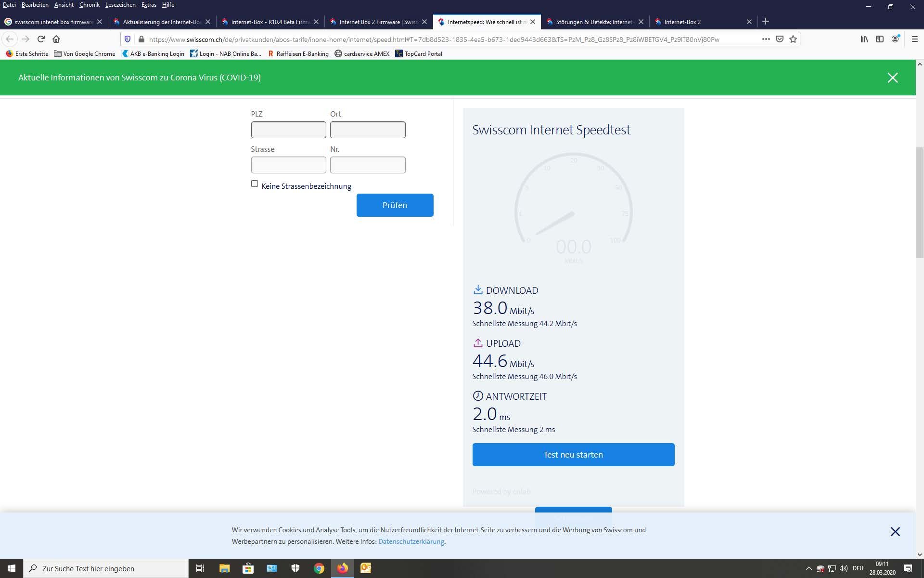Open 'Raiffeisen E-Banking' bookmark
The image size is (924, 578).
click(x=298, y=53)
